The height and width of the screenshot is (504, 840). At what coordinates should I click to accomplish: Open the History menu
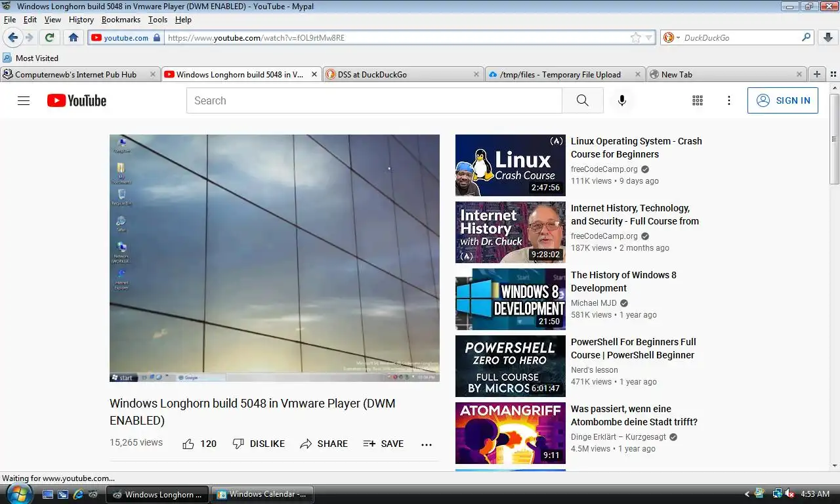pos(81,20)
